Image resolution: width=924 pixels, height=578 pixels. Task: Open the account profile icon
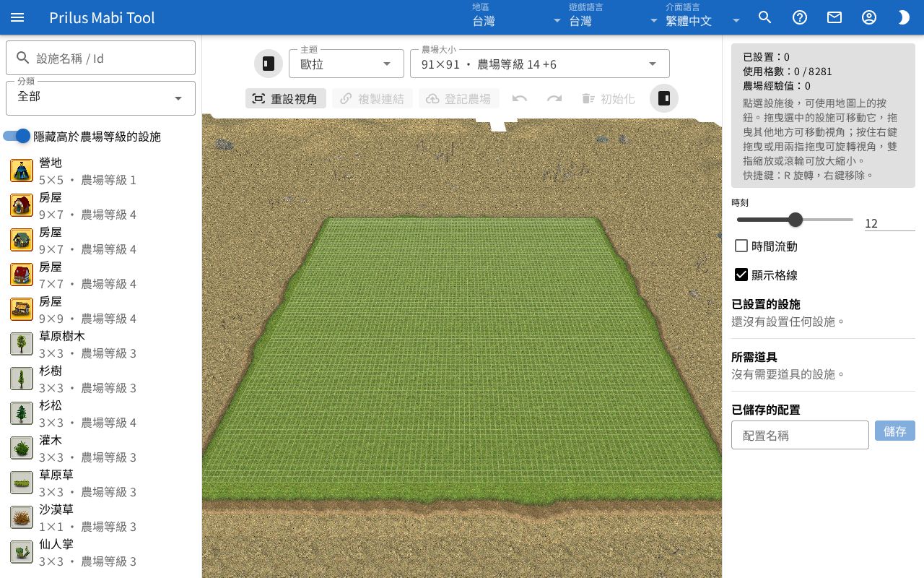(869, 17)
